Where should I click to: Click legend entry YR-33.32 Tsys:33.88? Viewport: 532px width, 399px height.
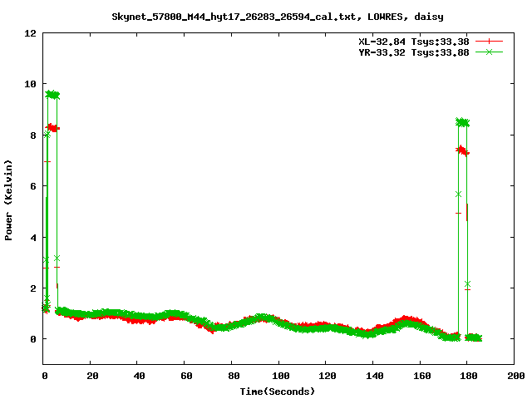pyautogui.click(x=414, y=52)
